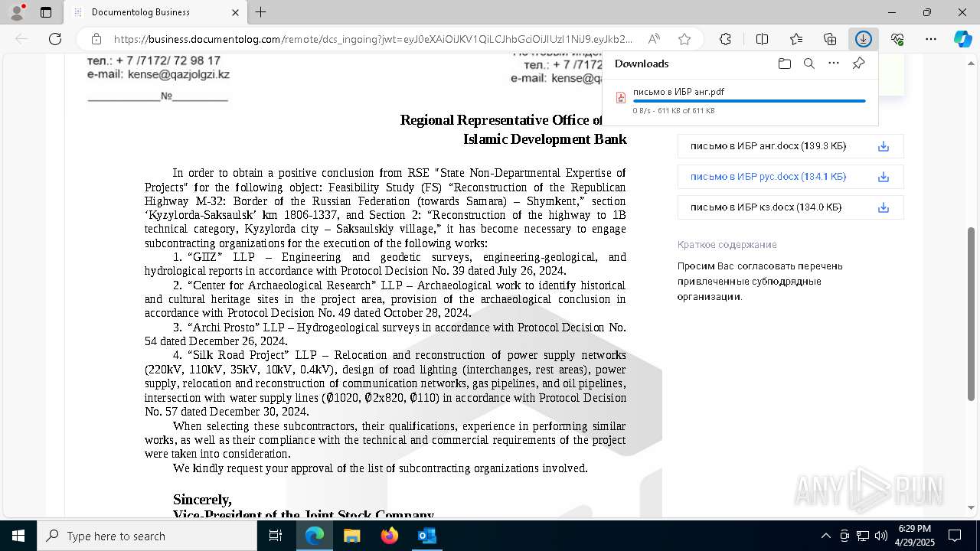Open more download options
Viewport: 980px width, 551px height.
[834, 64]
